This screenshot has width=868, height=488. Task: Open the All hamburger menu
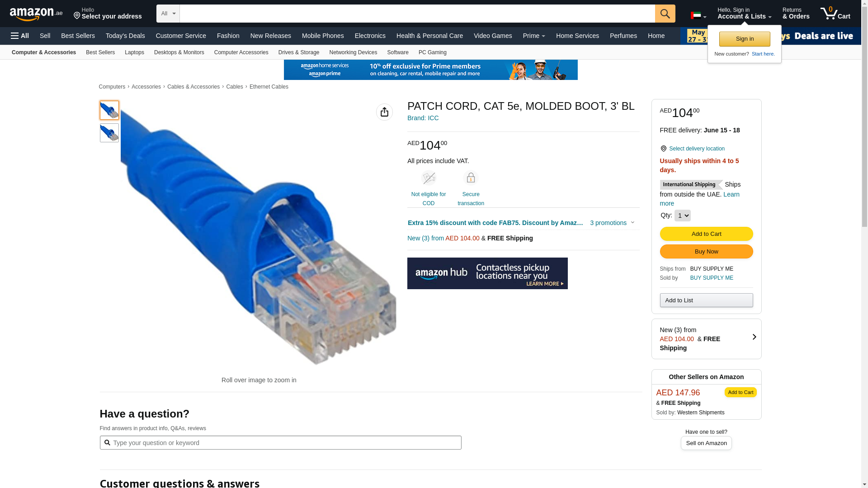(20, 36)
